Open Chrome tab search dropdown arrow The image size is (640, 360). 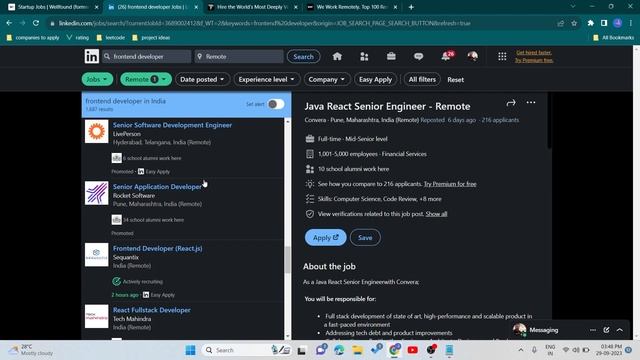tap(573, 7)
